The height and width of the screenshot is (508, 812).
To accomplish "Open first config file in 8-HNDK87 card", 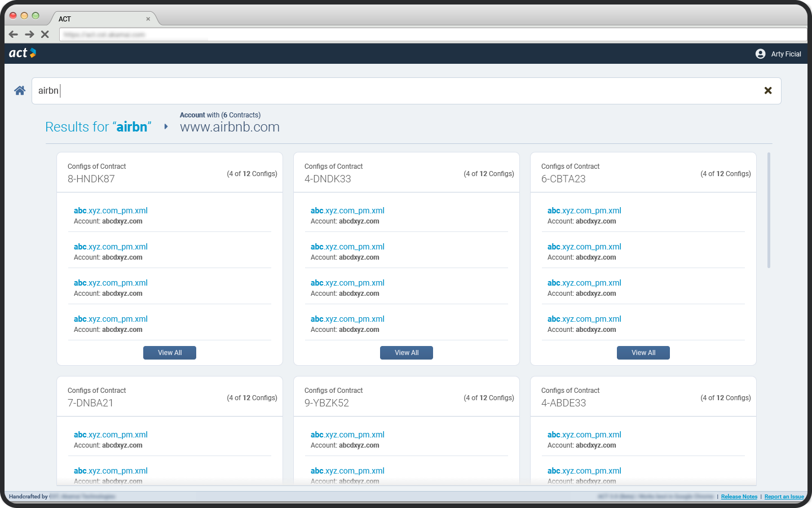I will (x=111, y=211).
